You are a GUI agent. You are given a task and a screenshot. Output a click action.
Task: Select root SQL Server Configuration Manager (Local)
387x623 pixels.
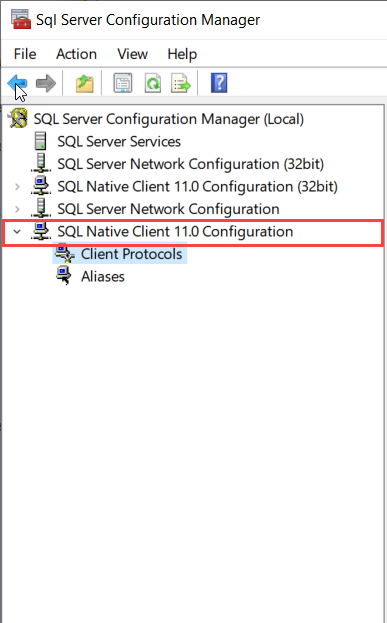click(168, 119)
